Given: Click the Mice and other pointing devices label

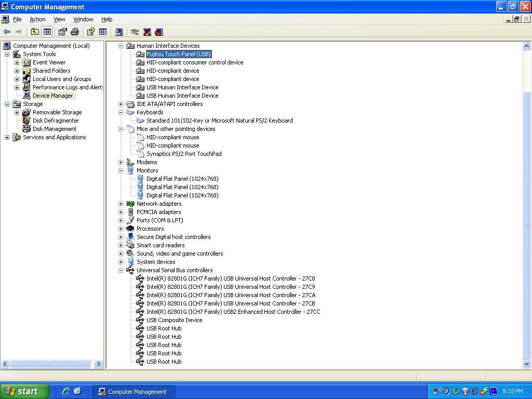Looking at the screenshot, I should [176, 129].
